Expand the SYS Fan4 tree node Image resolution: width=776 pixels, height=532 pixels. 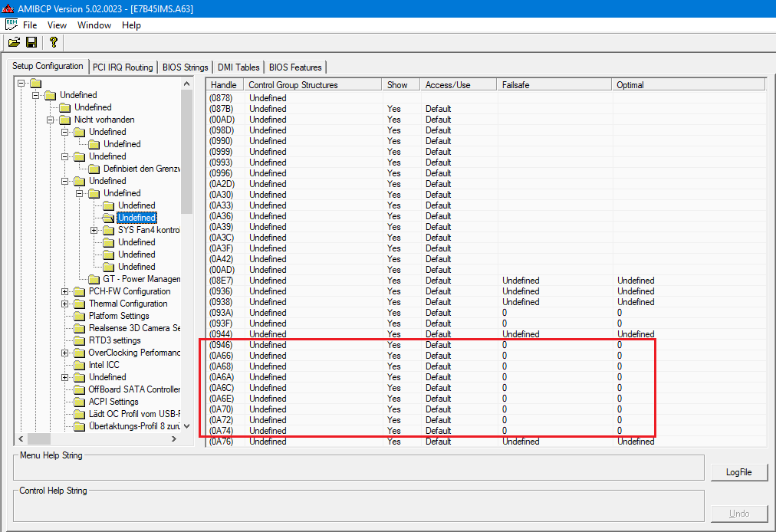[94, 230]
